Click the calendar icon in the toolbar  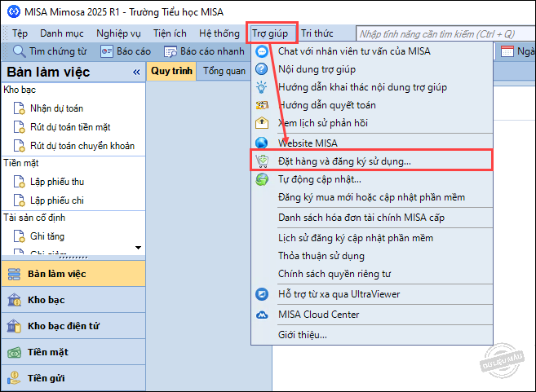[507, 51]
